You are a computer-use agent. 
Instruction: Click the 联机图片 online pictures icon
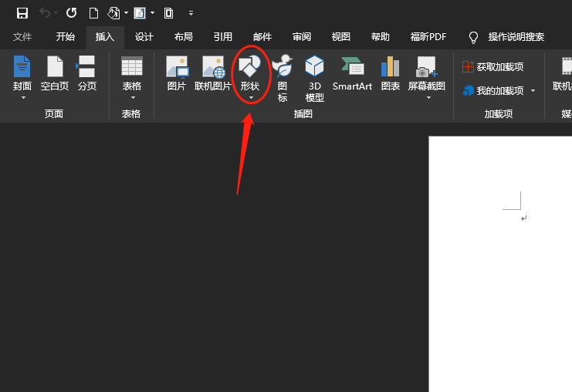213,66
